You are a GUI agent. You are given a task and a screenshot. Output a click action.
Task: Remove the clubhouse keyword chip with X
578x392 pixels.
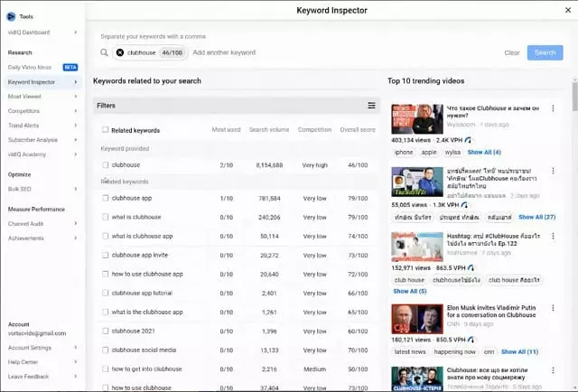120,52
